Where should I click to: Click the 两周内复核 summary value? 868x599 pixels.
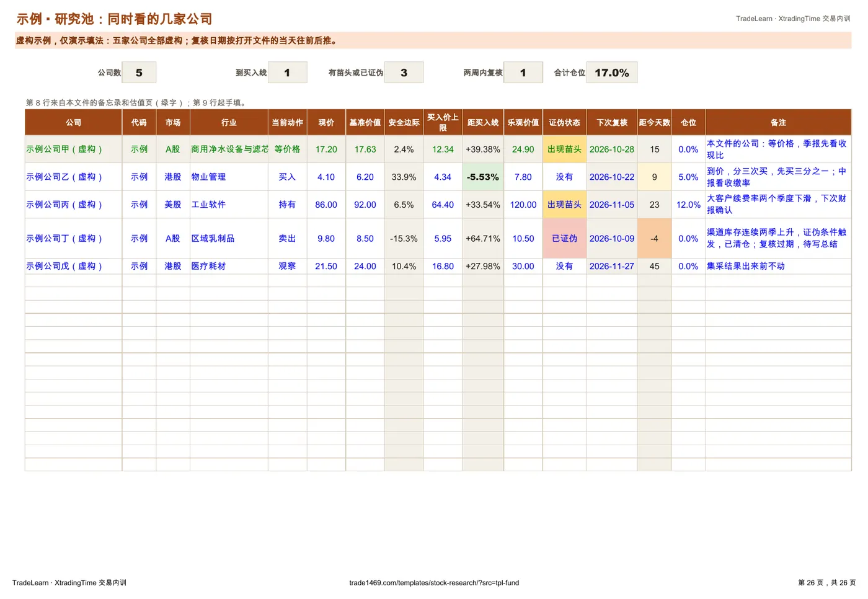coord(523,73)
